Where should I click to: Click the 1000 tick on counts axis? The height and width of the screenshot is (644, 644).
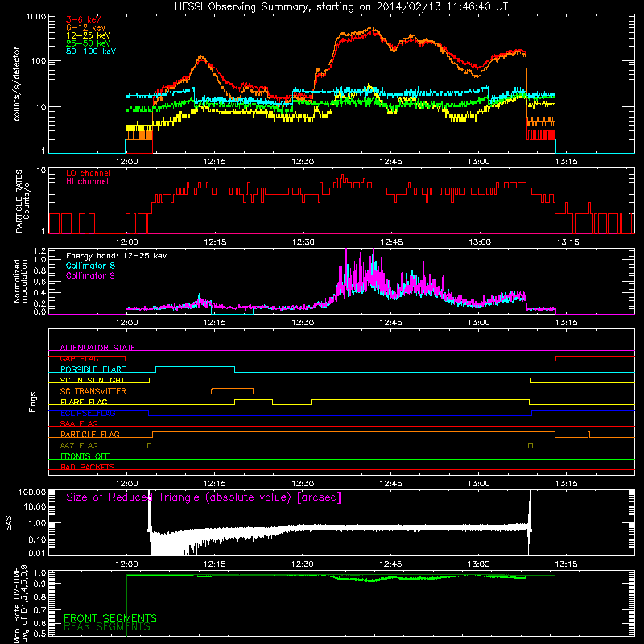coord(36,17)
